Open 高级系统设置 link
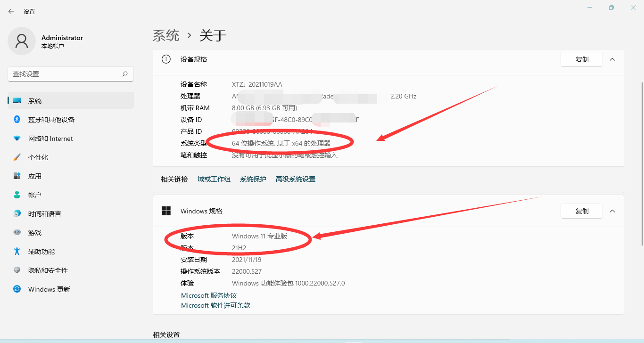Image resolution: width=644 pixels, height=343 pixels. tap(296, 179)
